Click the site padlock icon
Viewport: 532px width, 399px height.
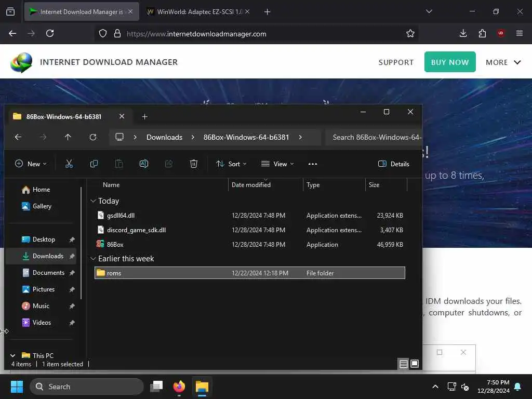click(117, 33)
